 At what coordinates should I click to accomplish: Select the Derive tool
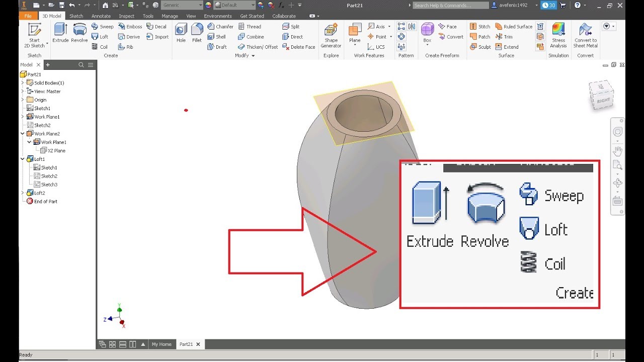coord(129,37)
